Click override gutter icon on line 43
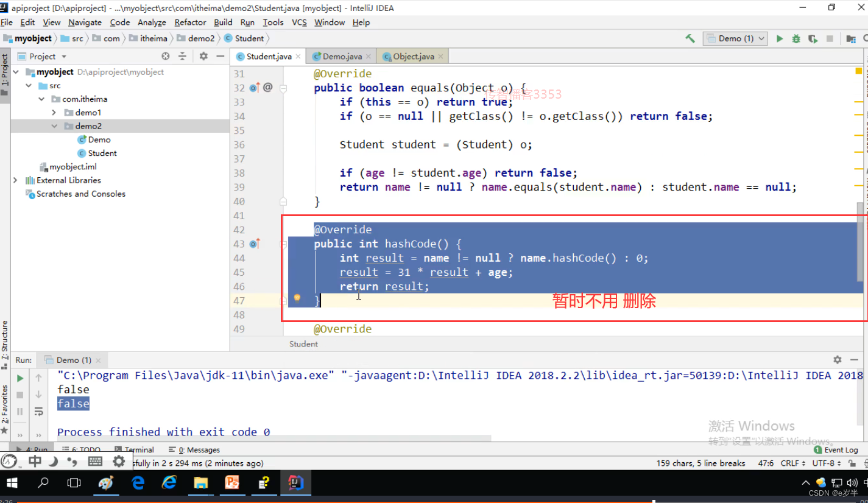The height and width of the screenshot is (503, 868). click(255, 244)
